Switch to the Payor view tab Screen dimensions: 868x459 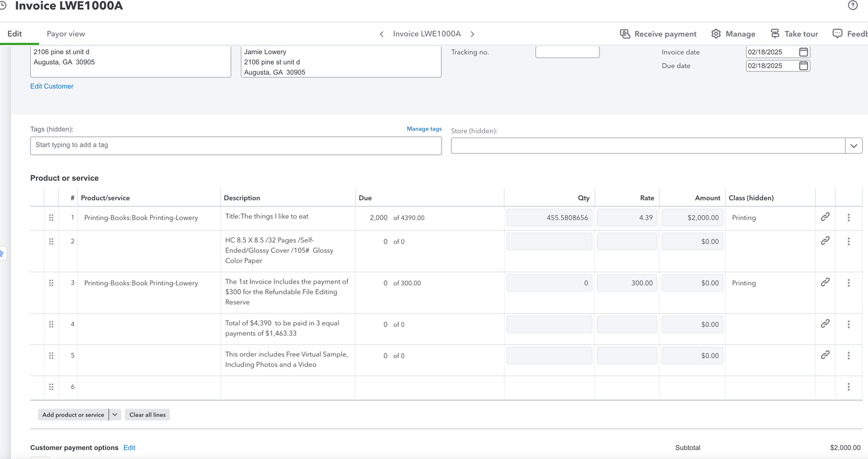tap(66, 34)
